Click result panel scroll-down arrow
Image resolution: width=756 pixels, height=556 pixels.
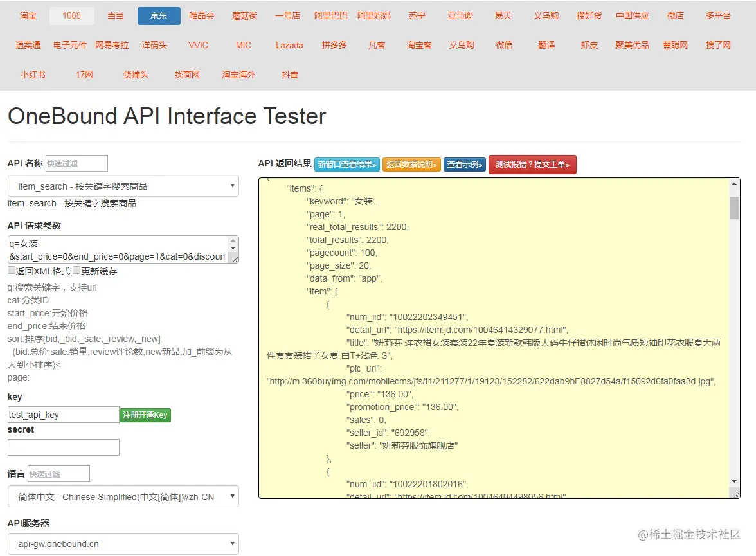(734, 481)
